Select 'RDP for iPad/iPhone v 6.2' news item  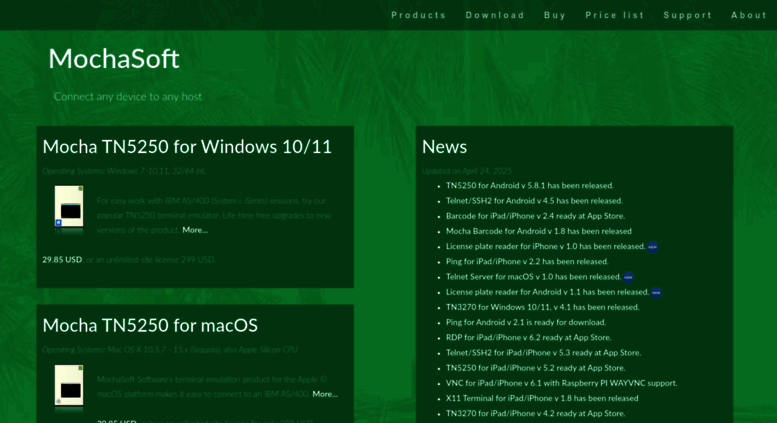tap(529, 337)
